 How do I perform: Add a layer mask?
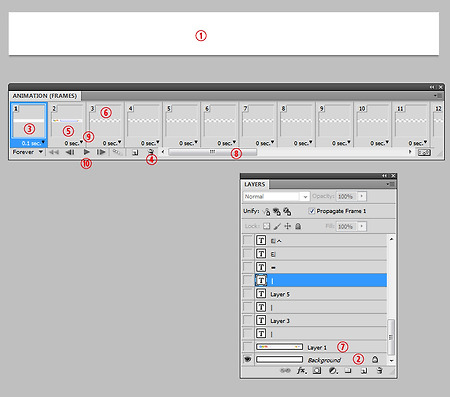(317, 370)
